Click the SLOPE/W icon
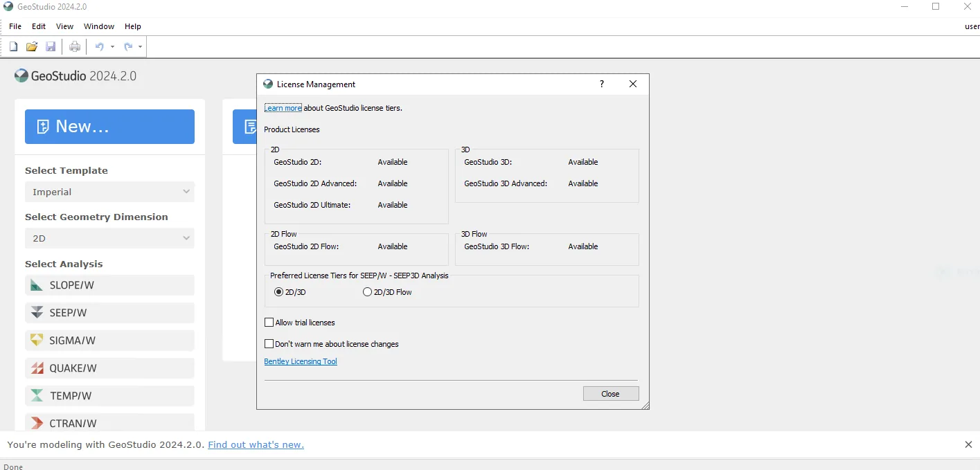Screen dimensions: 980x470 [x=37, y=285]
